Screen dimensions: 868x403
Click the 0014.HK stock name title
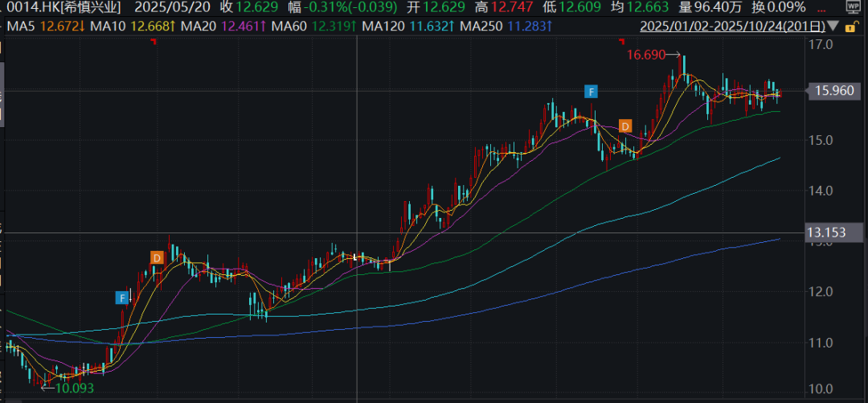click(x=61, y=7)
